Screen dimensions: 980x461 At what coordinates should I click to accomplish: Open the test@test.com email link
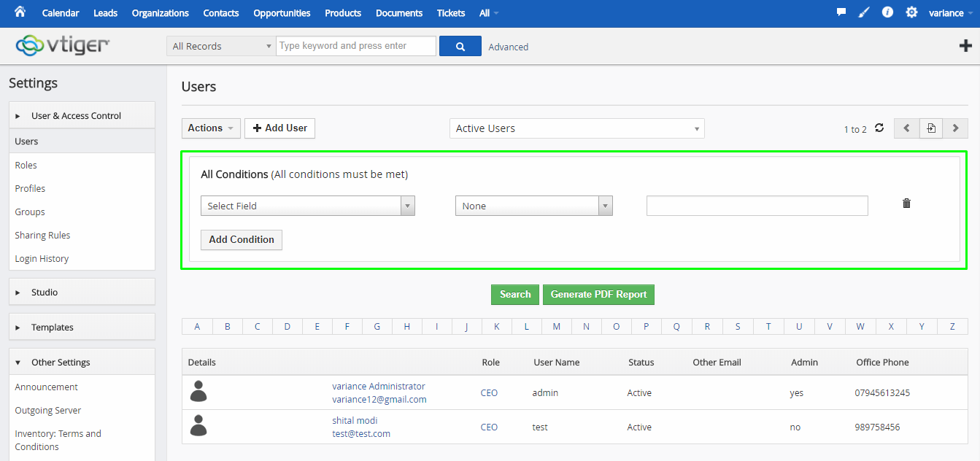tap(361, 434)
